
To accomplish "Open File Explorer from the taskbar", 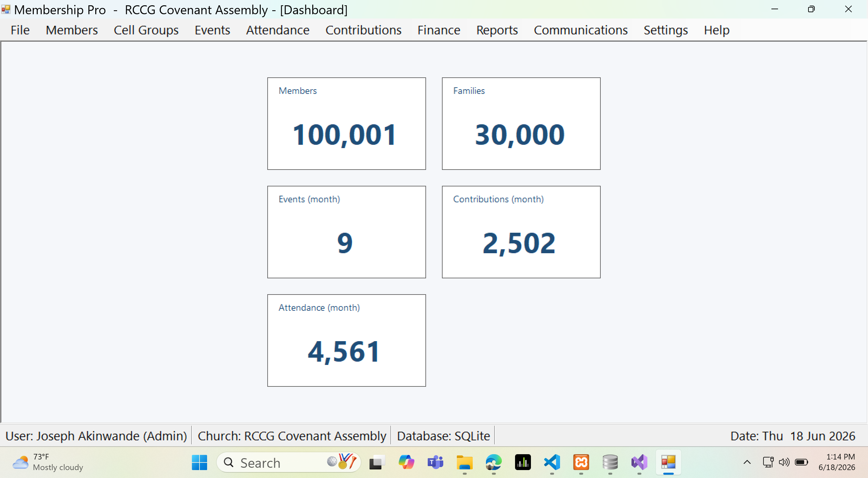I will pyautogui.click(x=464, y=462).
